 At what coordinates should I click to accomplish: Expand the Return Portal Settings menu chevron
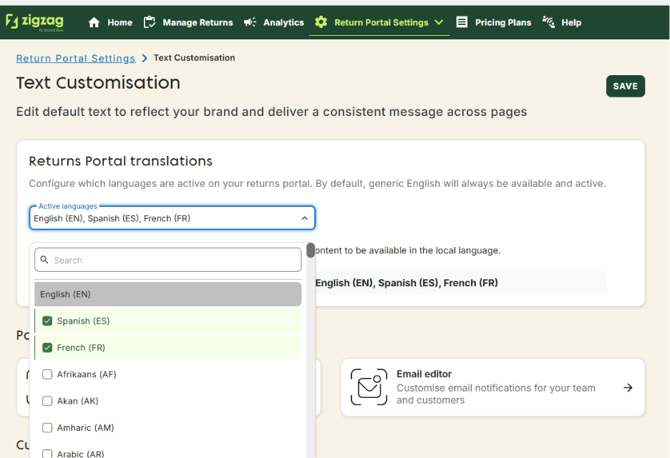point(439,22)
